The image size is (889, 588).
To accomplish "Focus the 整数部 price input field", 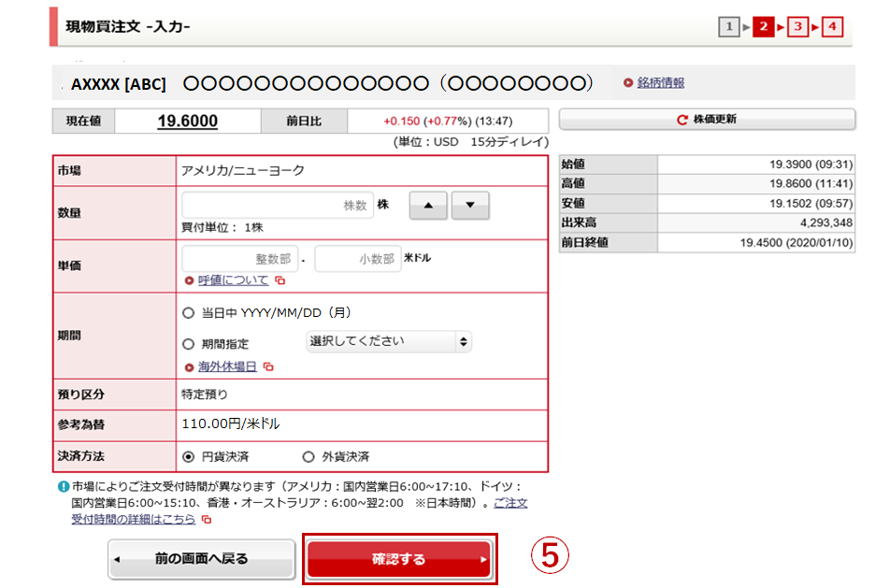I will (x=240, y=259).
